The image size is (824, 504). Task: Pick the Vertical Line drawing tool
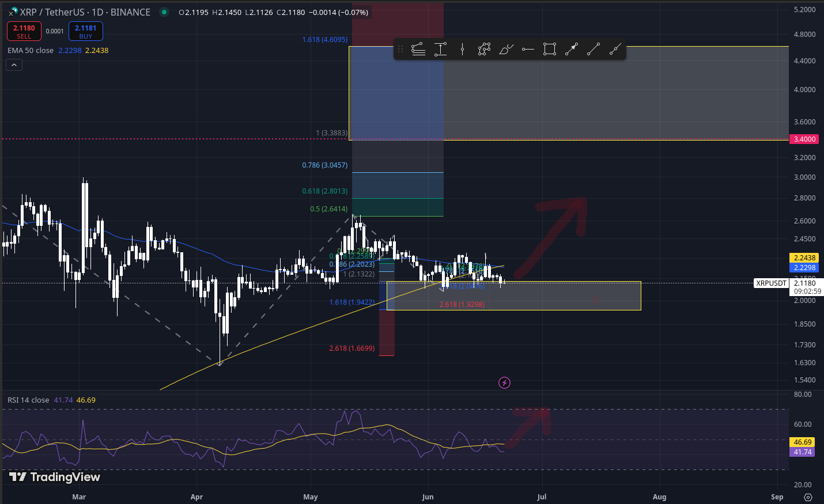point(462,50)
